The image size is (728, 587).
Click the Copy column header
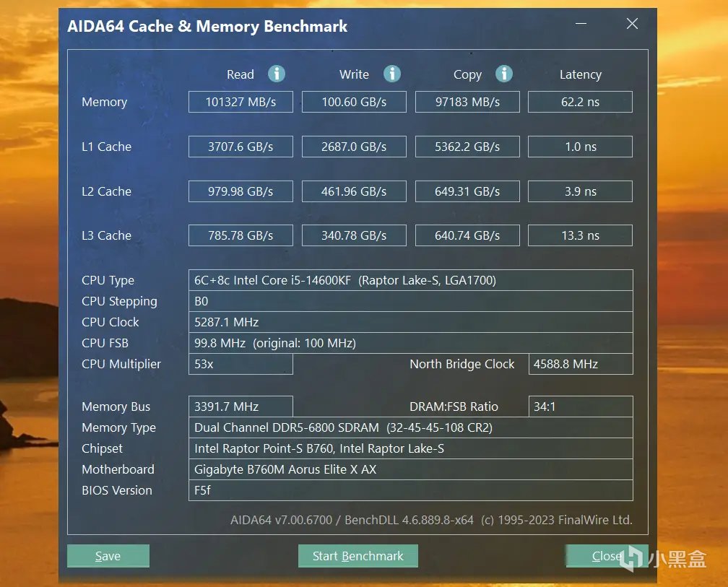(467, 74)
